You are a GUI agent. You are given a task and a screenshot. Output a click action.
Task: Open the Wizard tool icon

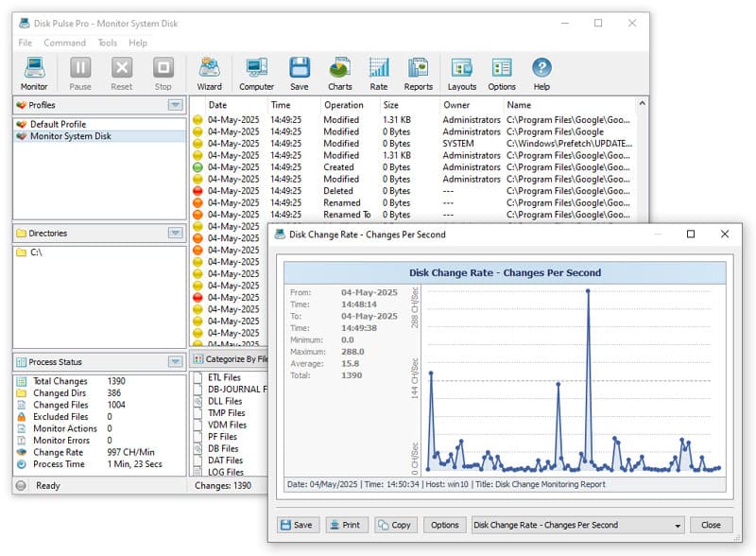[x=208, y=71]
